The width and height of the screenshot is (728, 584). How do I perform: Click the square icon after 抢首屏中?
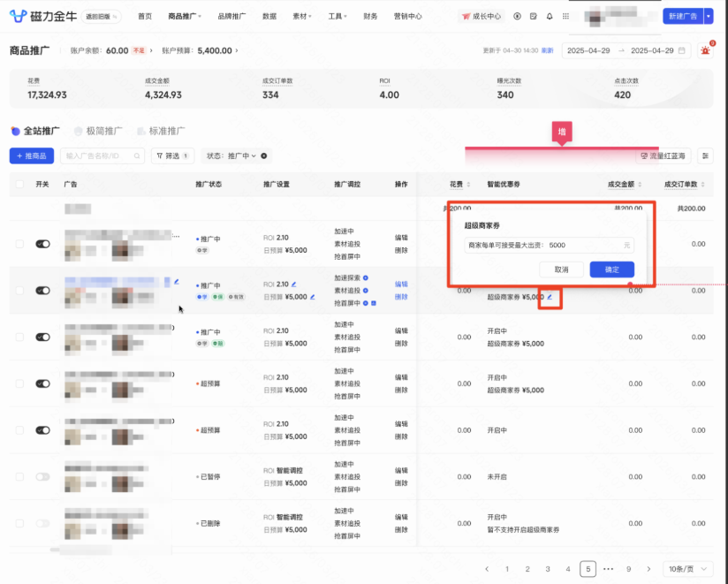[x=374, y=303]
